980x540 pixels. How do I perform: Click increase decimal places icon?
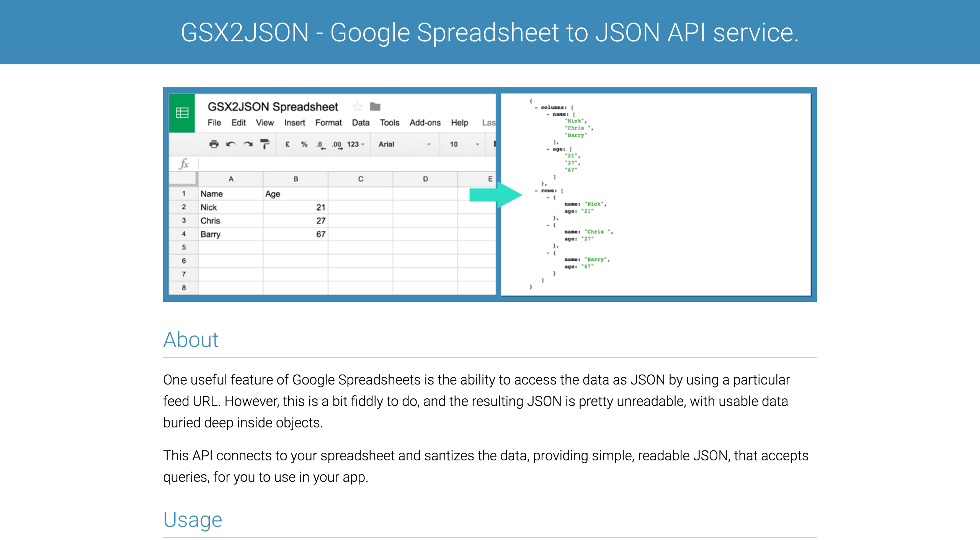tap(337, 145)
